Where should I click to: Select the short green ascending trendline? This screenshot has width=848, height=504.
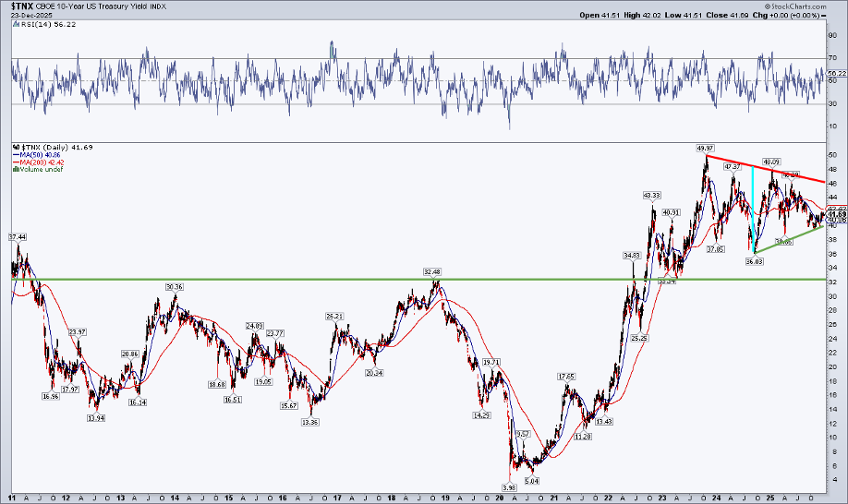click(790, 239)
